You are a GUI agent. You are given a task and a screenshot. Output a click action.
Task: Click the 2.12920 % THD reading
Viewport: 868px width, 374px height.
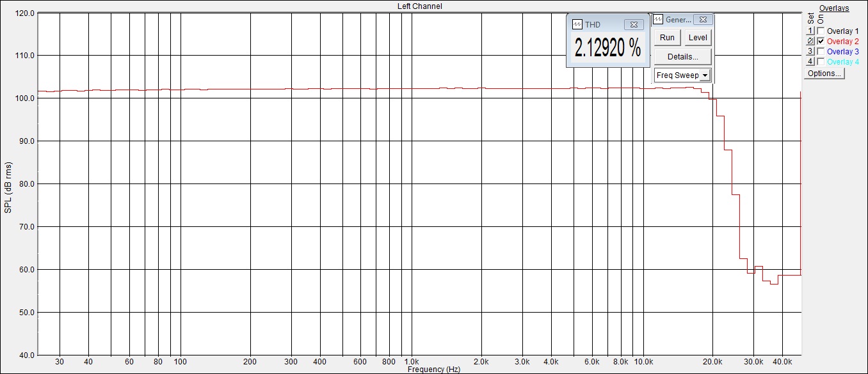tap(607, 49)
